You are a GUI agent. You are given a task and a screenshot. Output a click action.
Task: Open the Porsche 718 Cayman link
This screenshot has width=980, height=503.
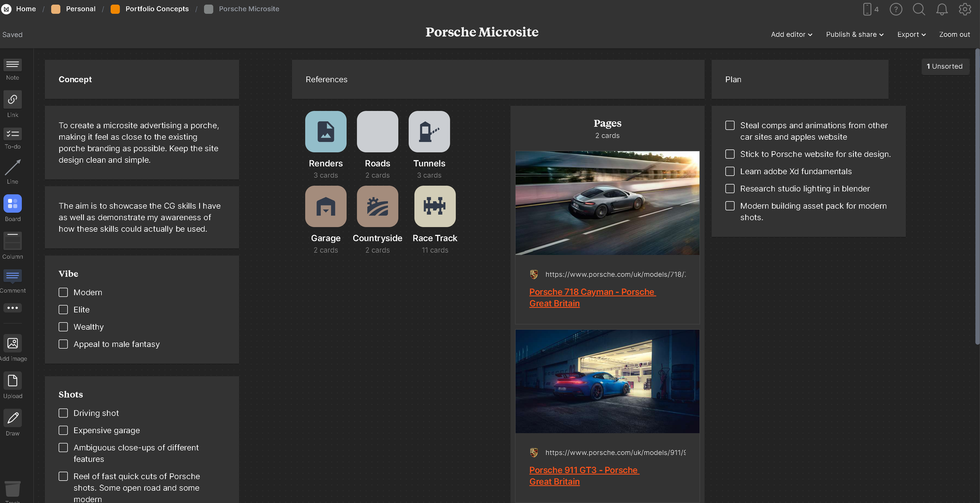click(x=592, y=298)
